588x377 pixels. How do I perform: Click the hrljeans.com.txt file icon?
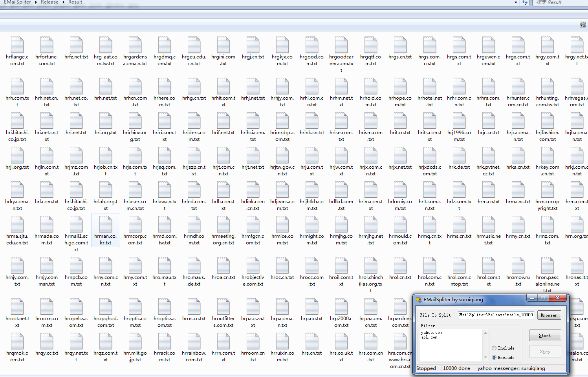pyautogui.click(x=282, y=189)
